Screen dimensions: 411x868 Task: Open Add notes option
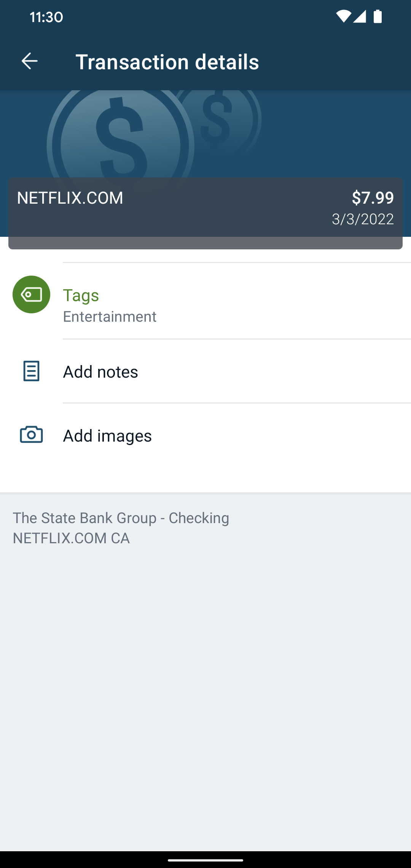(x=100, y=372)
